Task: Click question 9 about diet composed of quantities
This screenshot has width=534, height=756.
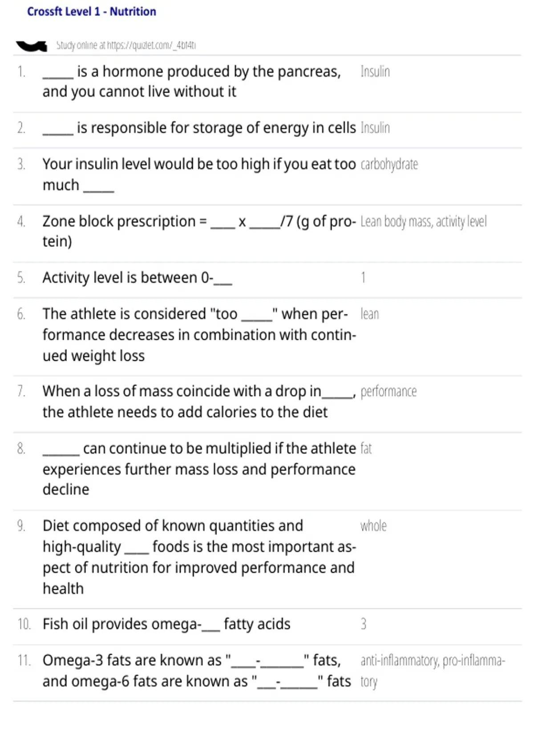Action: pyautogui.click(x=199, y=557)
